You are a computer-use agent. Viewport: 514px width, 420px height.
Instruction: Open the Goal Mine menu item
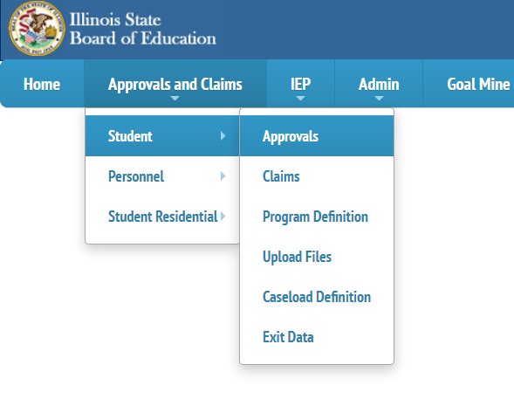478,84
